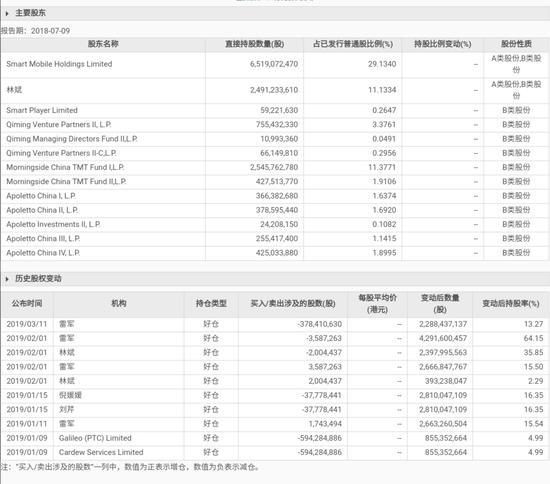Click the 变动后持股率(%) column header

tap(511, 304)
